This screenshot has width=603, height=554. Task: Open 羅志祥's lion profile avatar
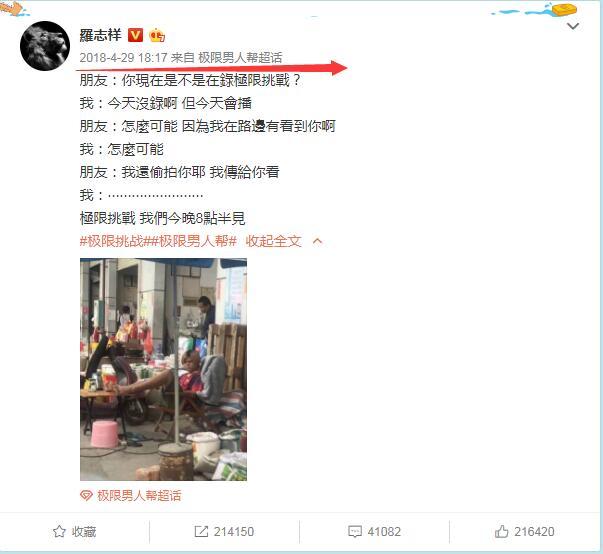coord(45,46)
